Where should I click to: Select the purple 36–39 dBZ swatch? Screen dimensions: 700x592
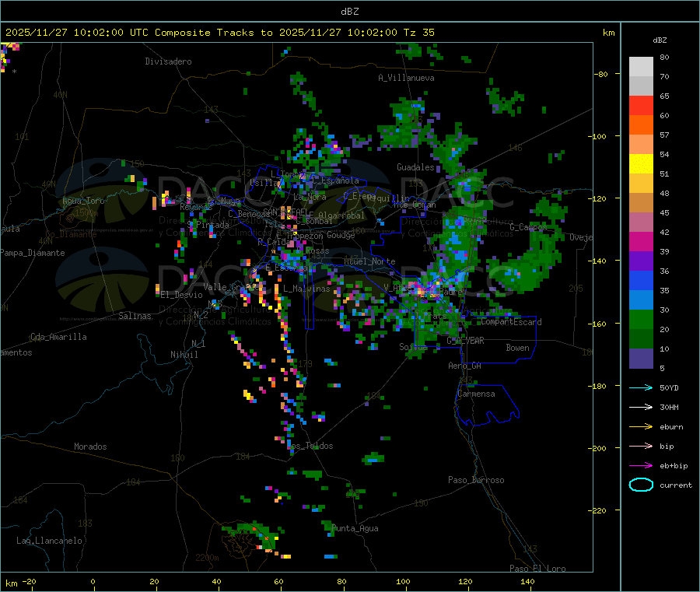click(641, 261)
